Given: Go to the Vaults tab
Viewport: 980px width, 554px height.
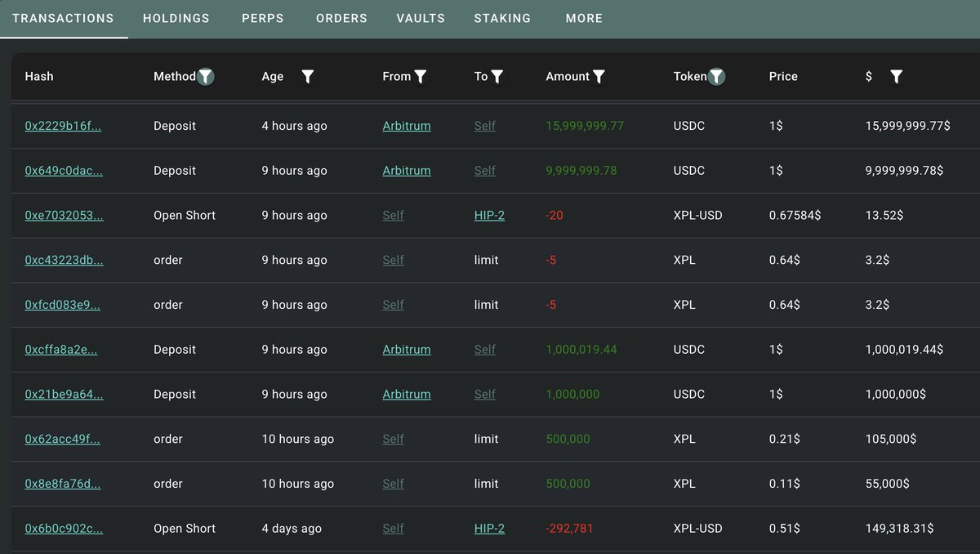Looking at the screenshot, I should [x=421, y=18].
